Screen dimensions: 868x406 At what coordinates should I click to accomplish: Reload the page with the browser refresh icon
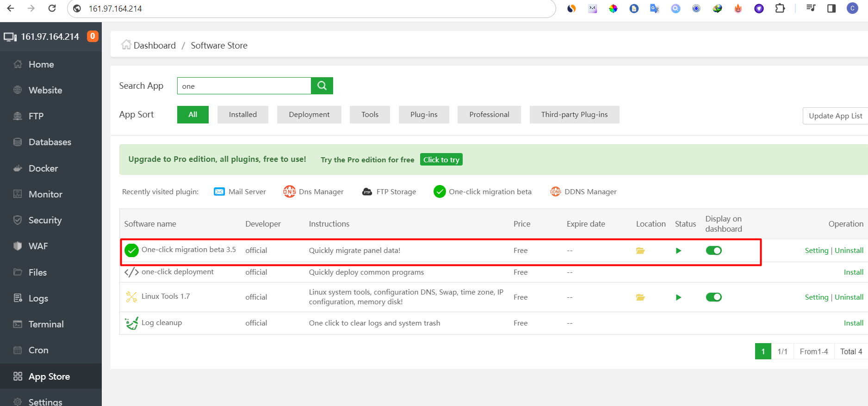pyautogui.click(x=52, y=8)
